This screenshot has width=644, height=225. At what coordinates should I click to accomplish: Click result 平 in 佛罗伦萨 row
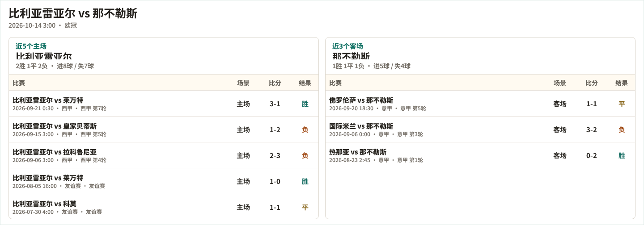coord(622,104)
